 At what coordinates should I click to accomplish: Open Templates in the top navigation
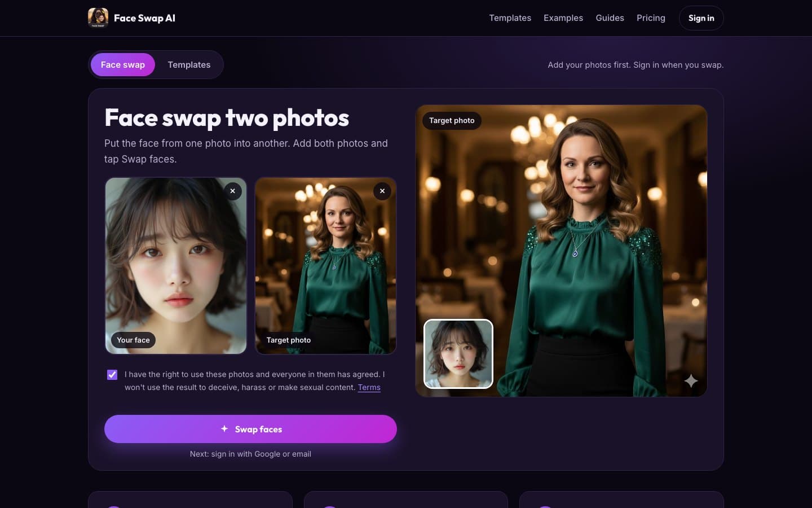click(510, 18)
